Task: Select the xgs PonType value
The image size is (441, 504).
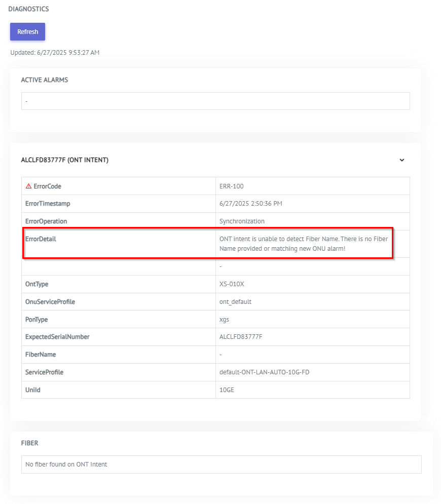Action: click(x=224, y=320)
